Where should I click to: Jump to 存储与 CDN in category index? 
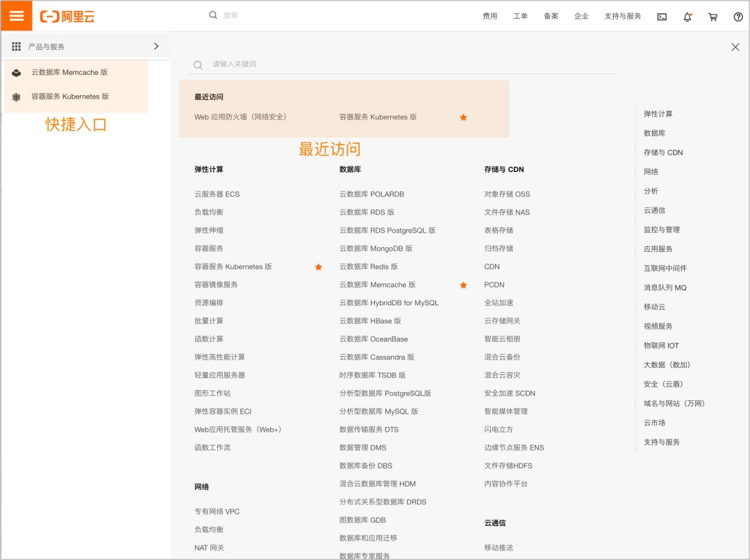(x=663, y=153)
